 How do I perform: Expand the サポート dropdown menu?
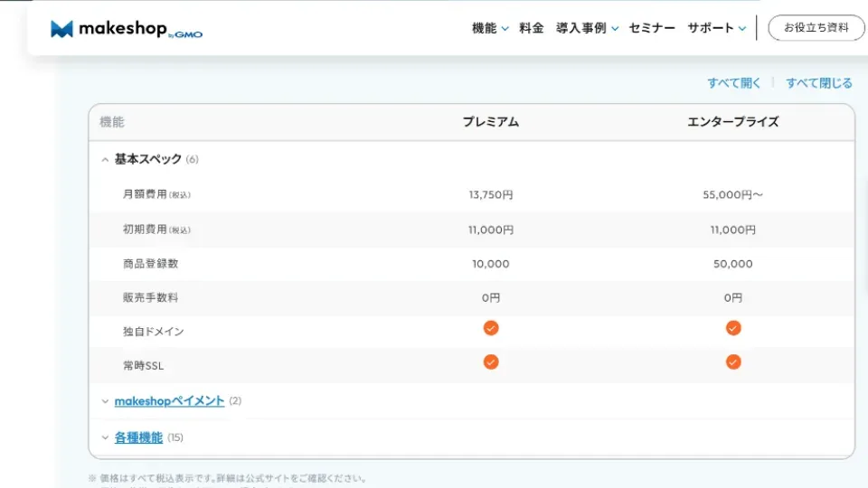pos(716,28)
